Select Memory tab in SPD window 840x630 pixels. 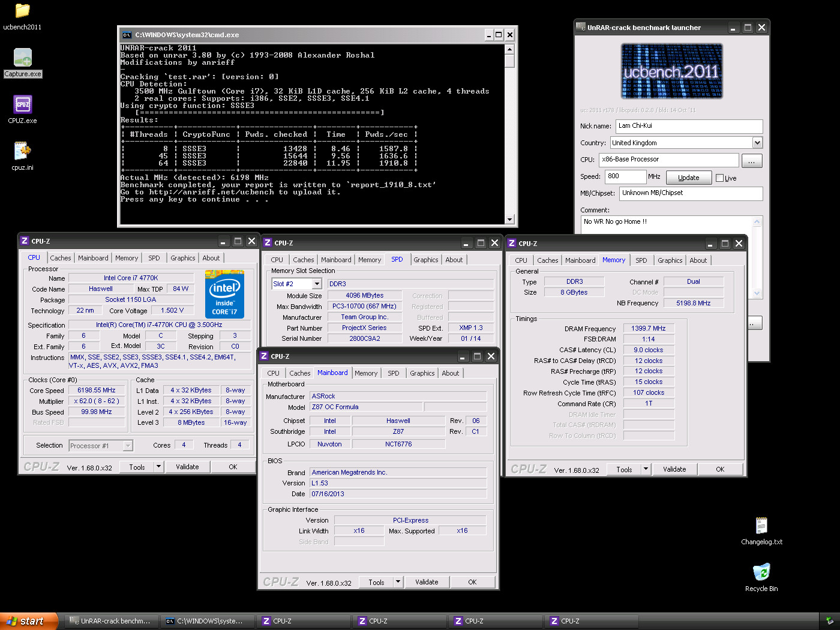370,260
